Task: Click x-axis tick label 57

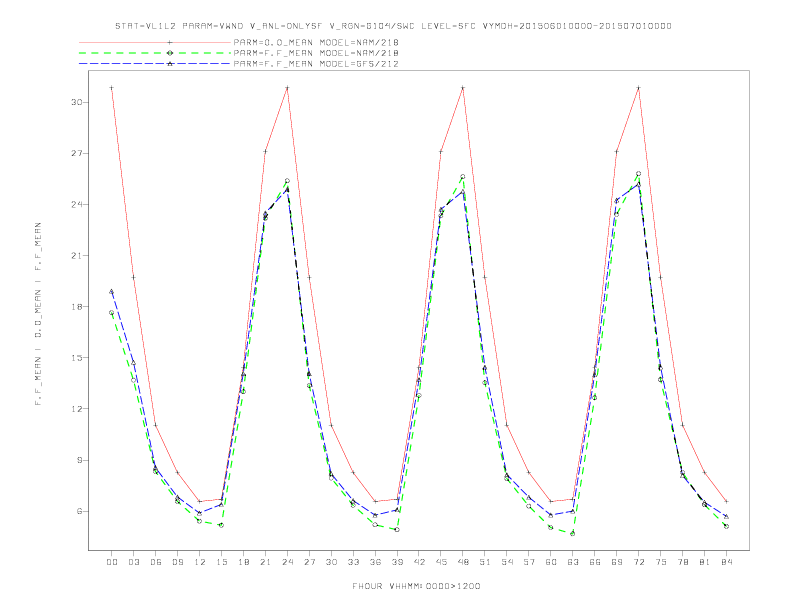Action: [x=529, y=562]
